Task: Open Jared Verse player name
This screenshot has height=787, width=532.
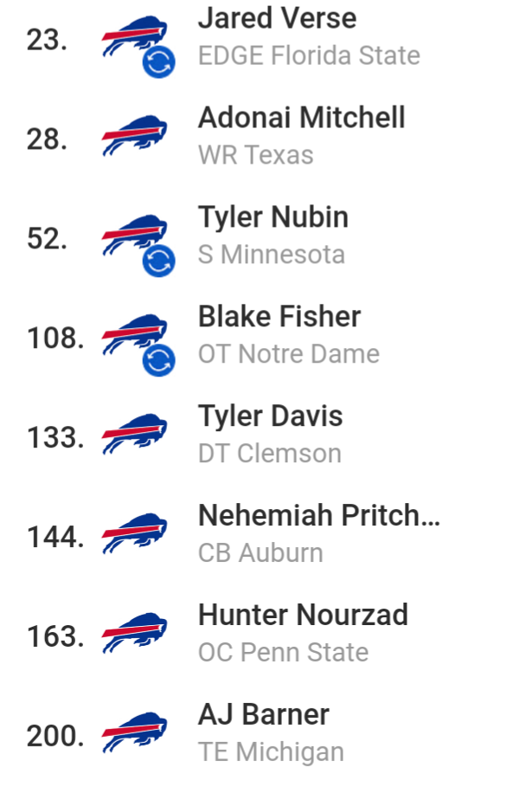Action: click(x=278, y=18)
